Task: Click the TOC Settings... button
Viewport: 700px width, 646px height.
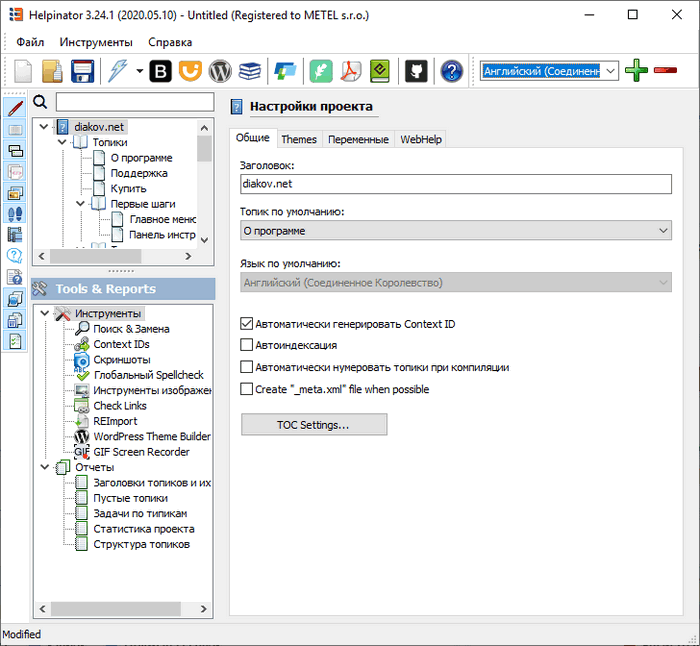Action: tap(314, 425)
